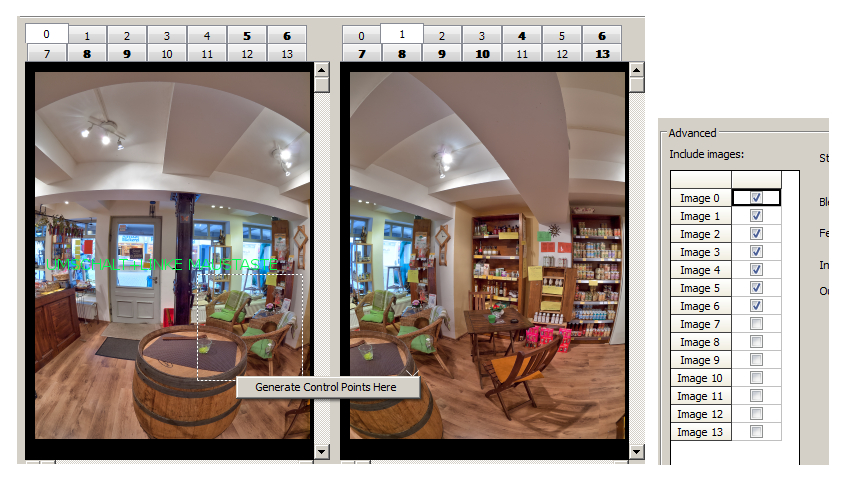This screenshot has width=868, height=484.
Task: Select the Image 12 row label
Action: tap(700, 414)
